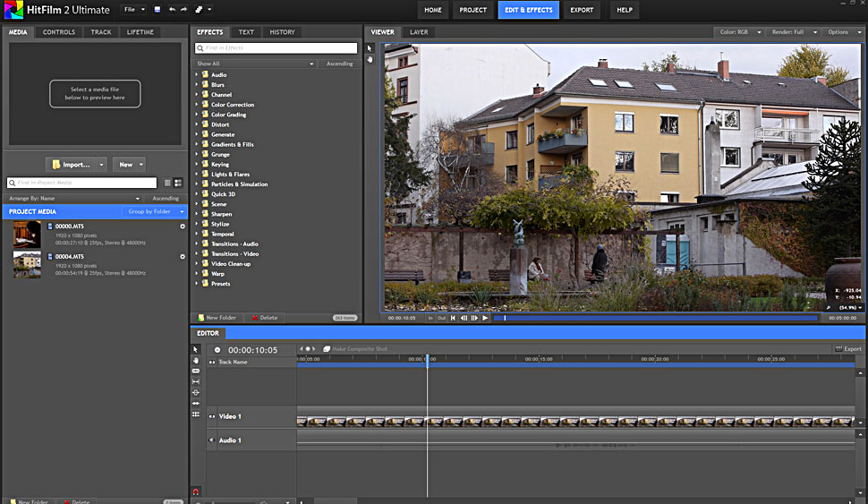Image resolution: width=868 pixels, height=504 pixels.
Task: Toggle Video 1 track visibility
Action: tap(212, 416)
